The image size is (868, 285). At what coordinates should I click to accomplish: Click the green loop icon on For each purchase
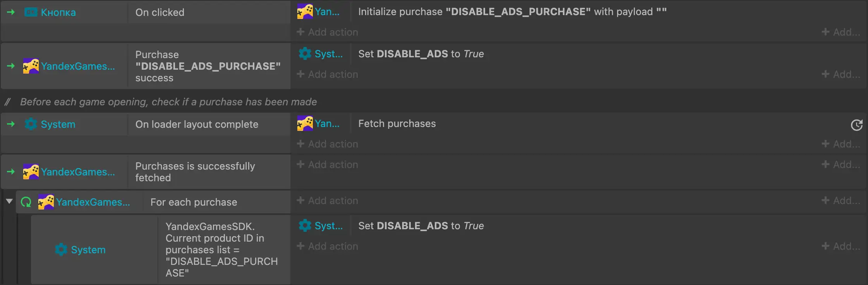(26, 202)
